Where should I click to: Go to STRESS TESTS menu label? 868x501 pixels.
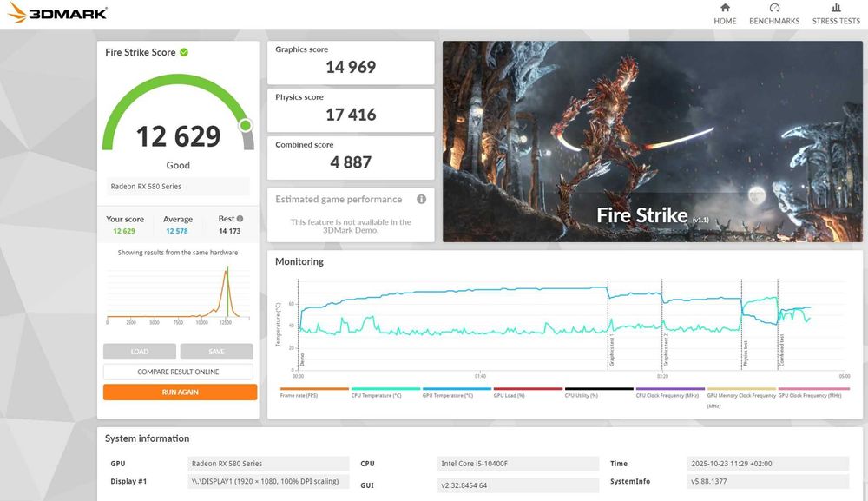[x=836, y=21]
